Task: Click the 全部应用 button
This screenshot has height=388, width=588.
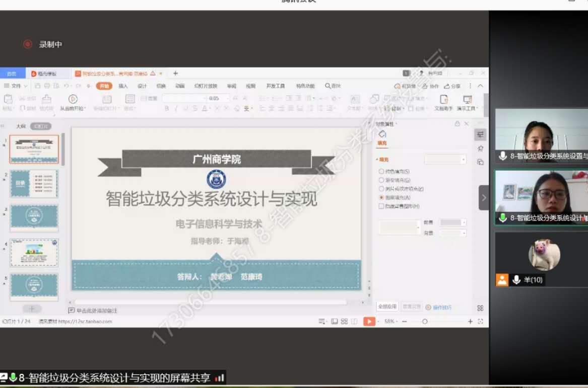Action: click(387, 306)
